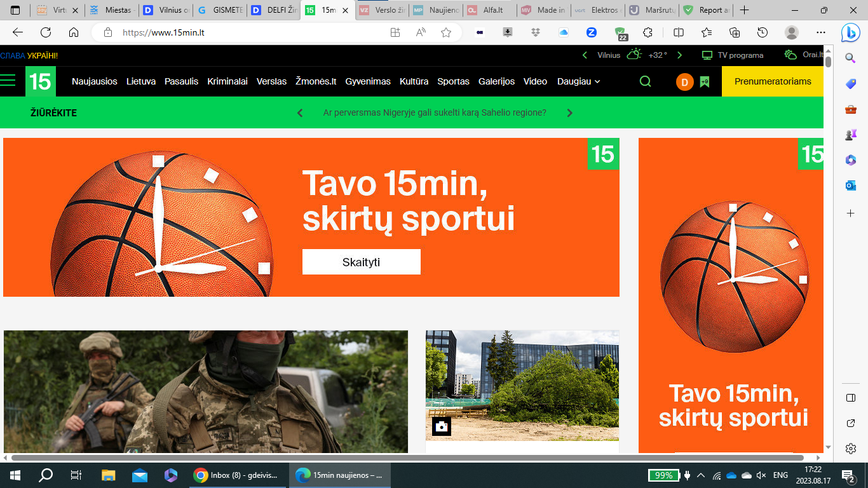Open the site search magnifier icon
The width and height of the screenshot is (868, 488).
point(645,81)
